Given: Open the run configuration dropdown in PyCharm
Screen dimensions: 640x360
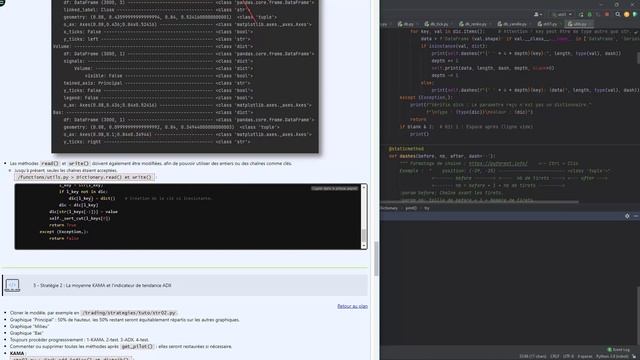Looking at the screenshot, I should [562, 14].
